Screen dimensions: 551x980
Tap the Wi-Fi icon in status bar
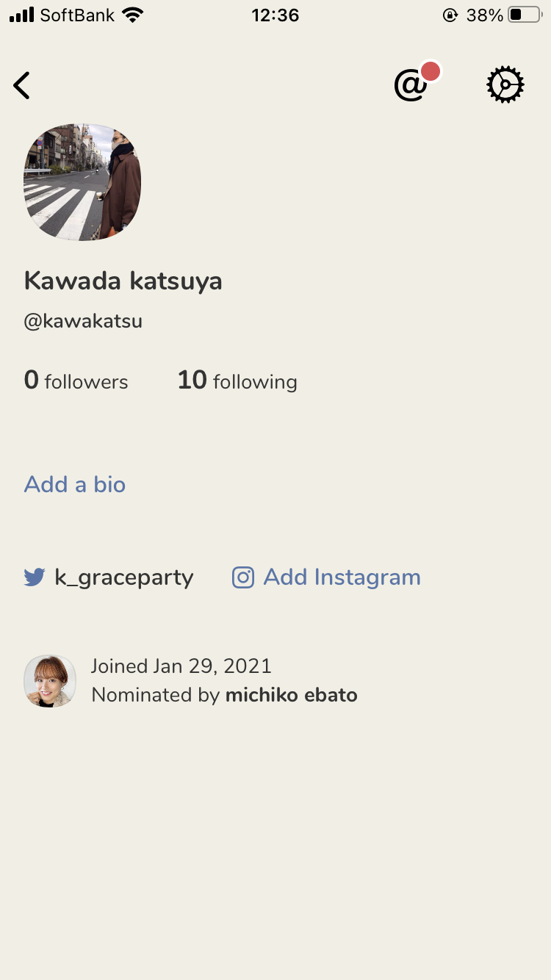click(133, 15)
